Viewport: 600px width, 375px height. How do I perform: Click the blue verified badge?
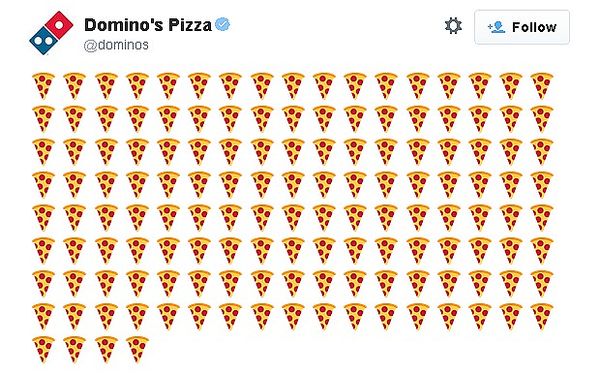[223, 25]
